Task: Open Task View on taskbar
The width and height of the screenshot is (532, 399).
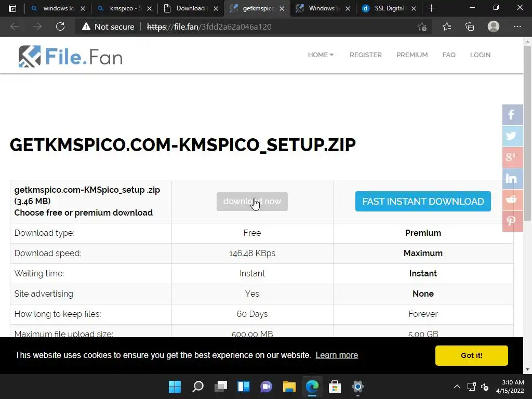Action: 220,387
